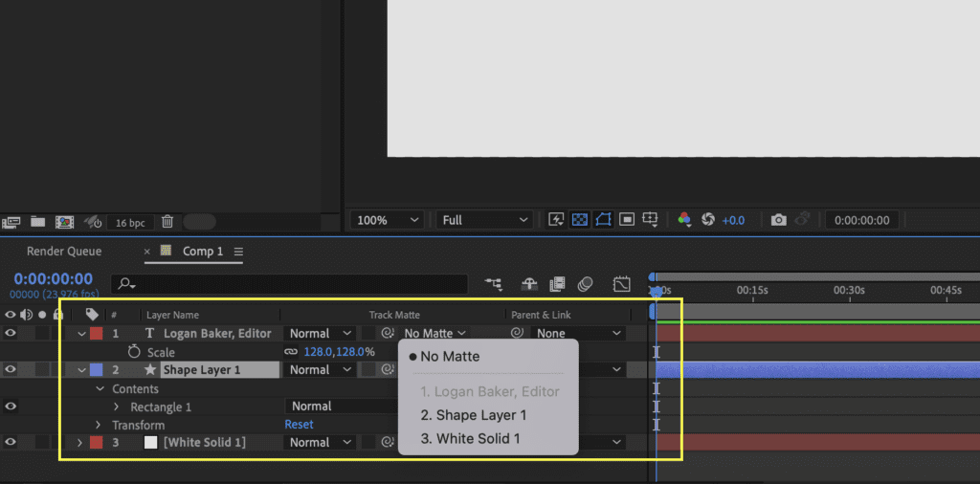
Task: Enable Motion Blur for the composition
Action: click(585, 284)
